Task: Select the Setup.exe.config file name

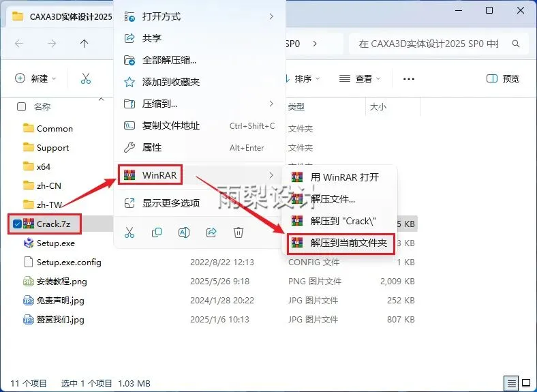Action: click(69, 262)
